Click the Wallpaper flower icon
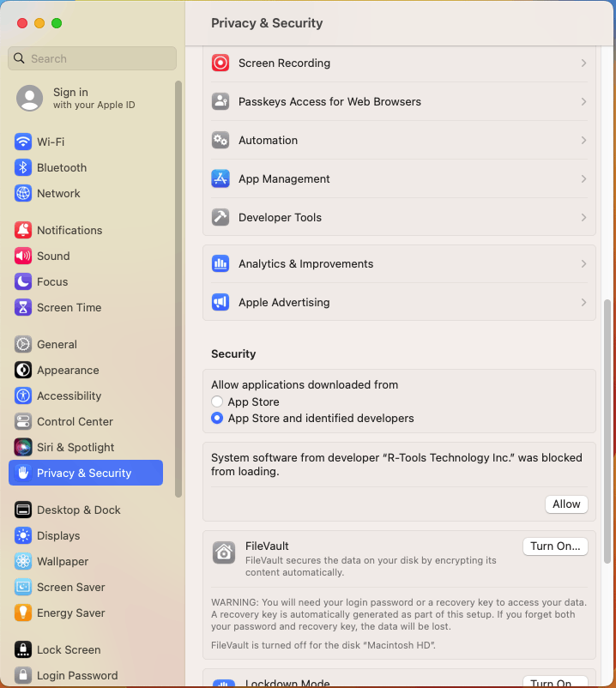Image resolution: width=616 pixels, height=688 pixels. (x=23, y=562)
